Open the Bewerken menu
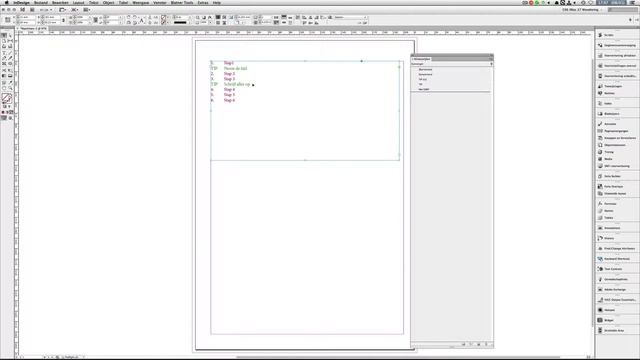Screen dimensions: 640x360 (x=60, y=3)
